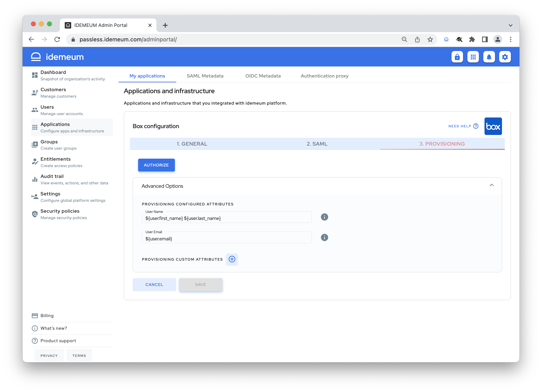Collapse the Advanced Options section
This screenshot has height=392, width=542.
point(491,185)
